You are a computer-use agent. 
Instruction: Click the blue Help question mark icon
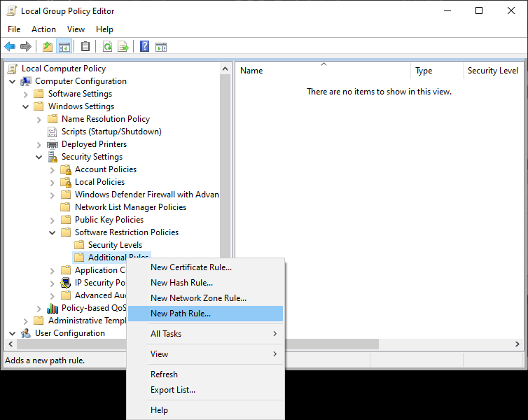(x=144, y=47)
